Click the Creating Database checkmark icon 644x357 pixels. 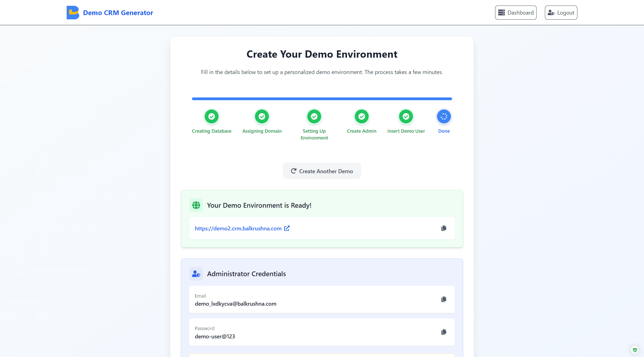[x=211, y=116]
